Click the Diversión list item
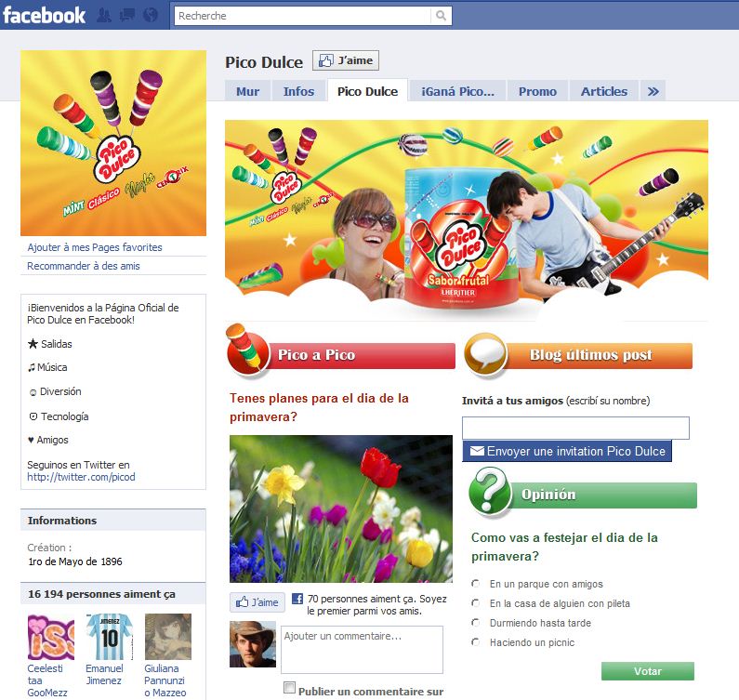Viewport: 739px width, 700px height. 55,391
